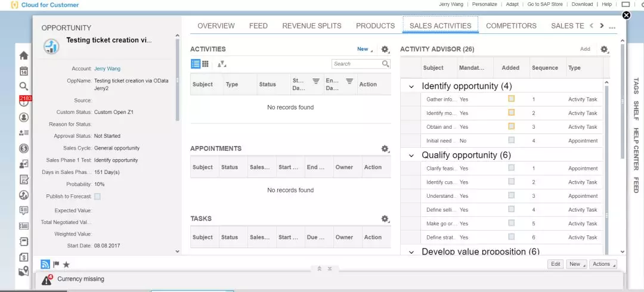This screenshot has height=292, width=644.
Task: Mark opportunity as favorite with star
Action: (x=66, y=265)
